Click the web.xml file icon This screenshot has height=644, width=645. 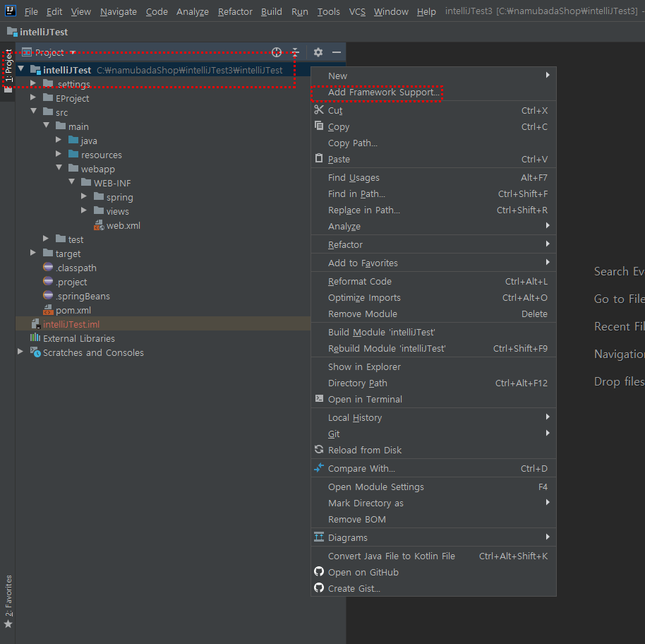coord(99,225)
